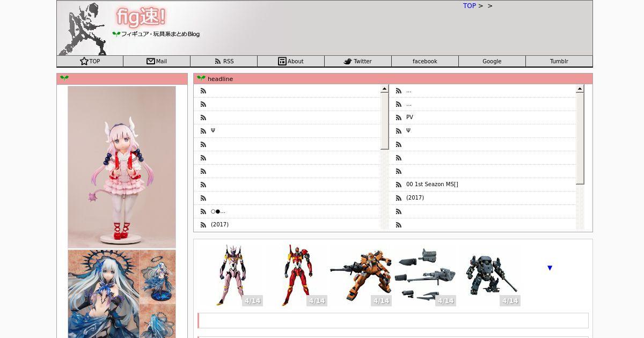The width and height of the screenshot is (644, 338).
Task: Click the left headline list scrollbar thumb
Action: click(x=384, y=121)
